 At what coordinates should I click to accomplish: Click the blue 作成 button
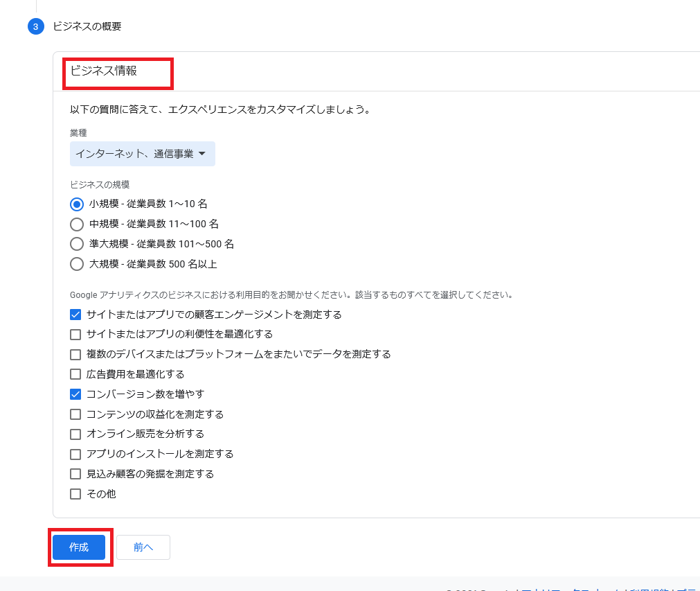[x=79, y=547]
